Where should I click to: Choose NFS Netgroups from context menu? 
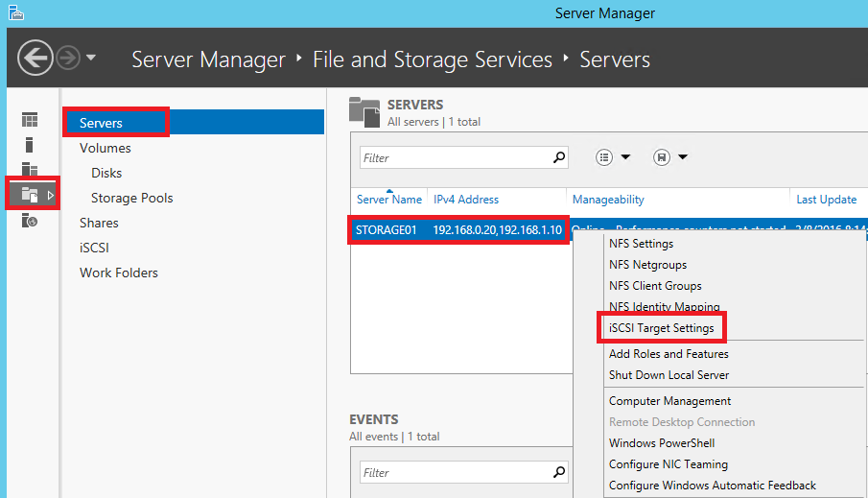647,265
